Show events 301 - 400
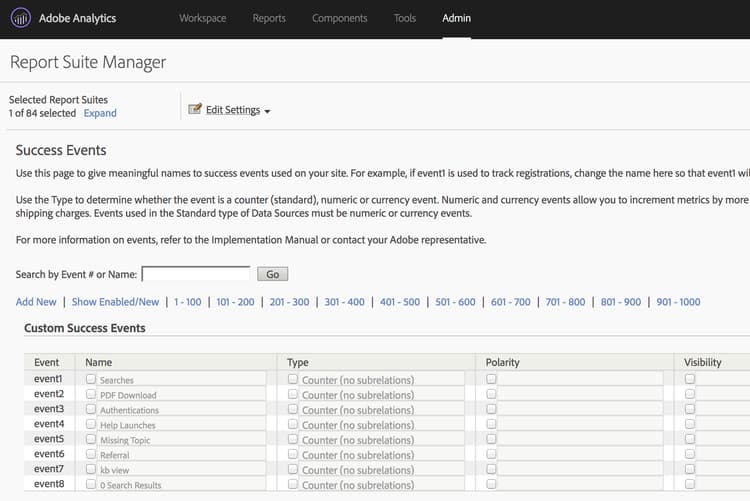Viewport: 750px width, 501px height. tap(344, 302)
